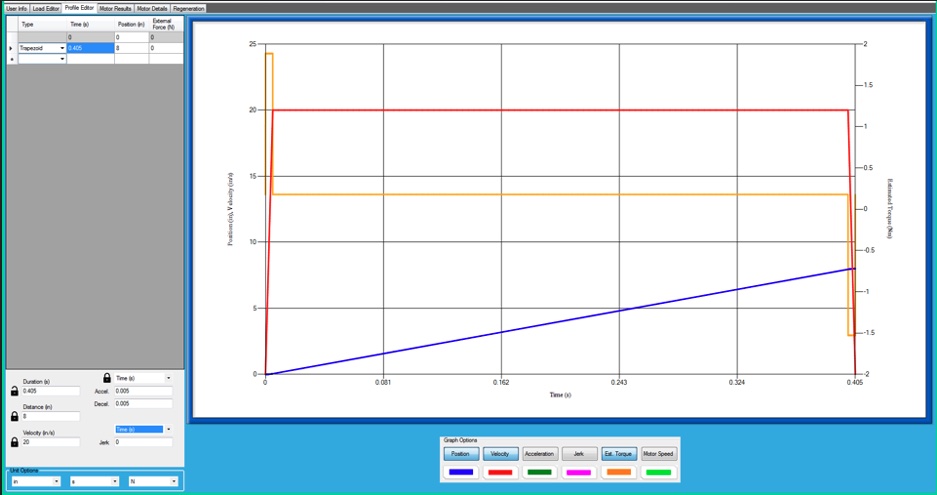The image size is (937, 495).
Task: Switch to the User Info tab
Action: coord(17,8)
